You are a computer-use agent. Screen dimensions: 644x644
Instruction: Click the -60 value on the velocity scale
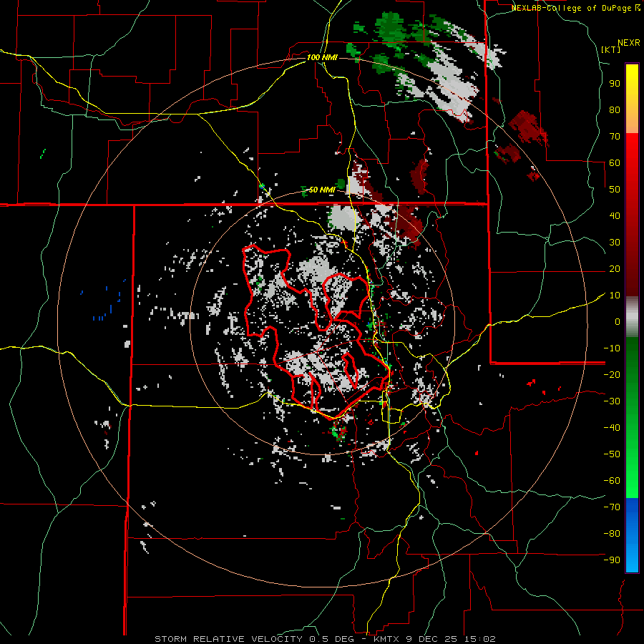(612, 480)
